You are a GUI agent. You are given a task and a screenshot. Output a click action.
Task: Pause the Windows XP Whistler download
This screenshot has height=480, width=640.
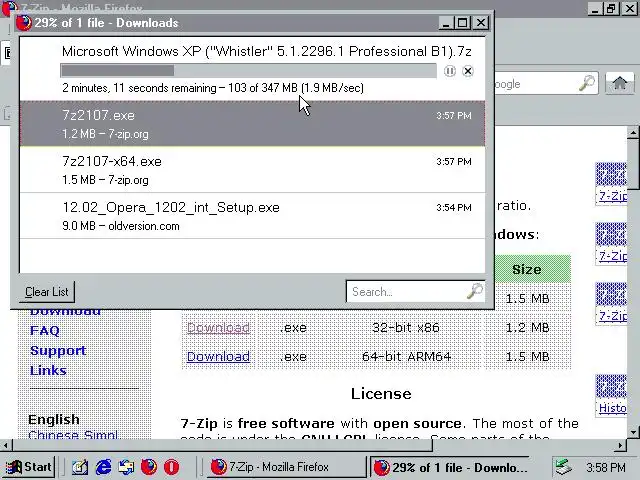(449, 71)
